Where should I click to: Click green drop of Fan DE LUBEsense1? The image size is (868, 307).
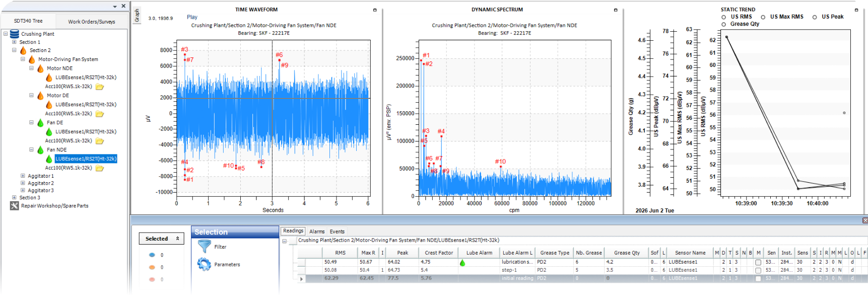(49, 132)
